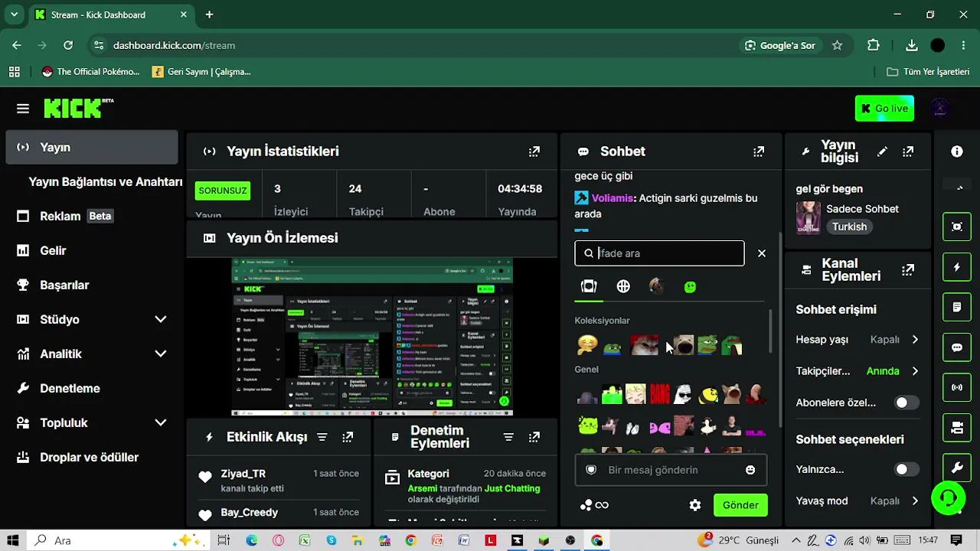Open Geri Sayım Çalışma bookmark

pyautogui.click(x=201, y=72)
